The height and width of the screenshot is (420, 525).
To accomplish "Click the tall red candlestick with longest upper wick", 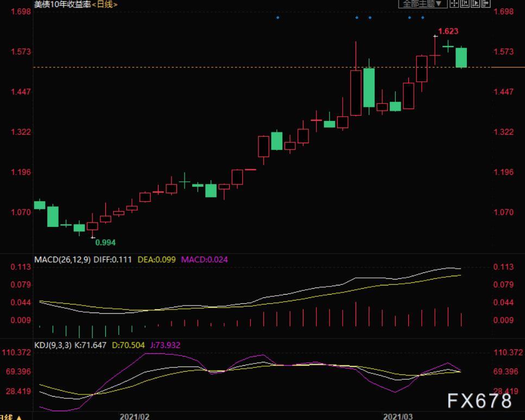I will tap(356, 92).
